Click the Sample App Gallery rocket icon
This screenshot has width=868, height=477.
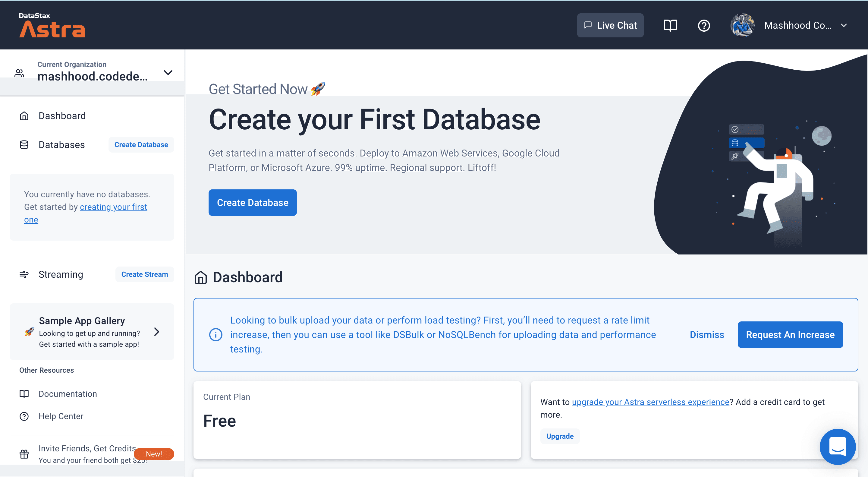tap(30, 332)
